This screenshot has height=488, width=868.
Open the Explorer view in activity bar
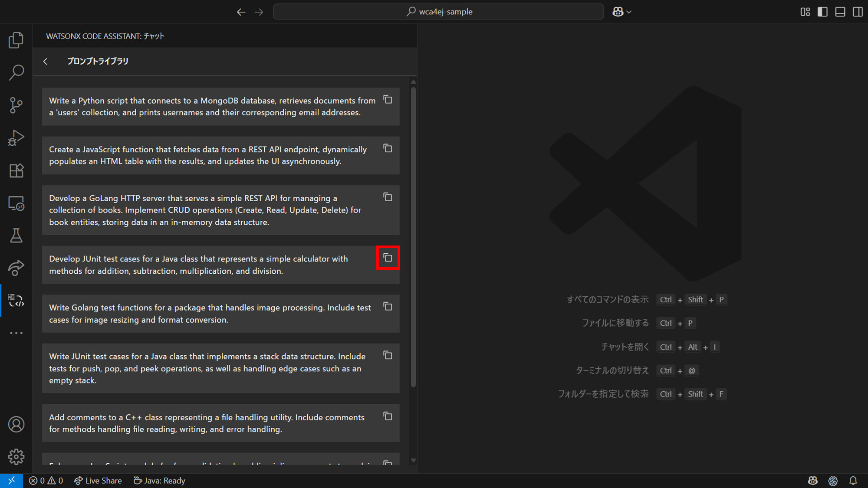16,40
